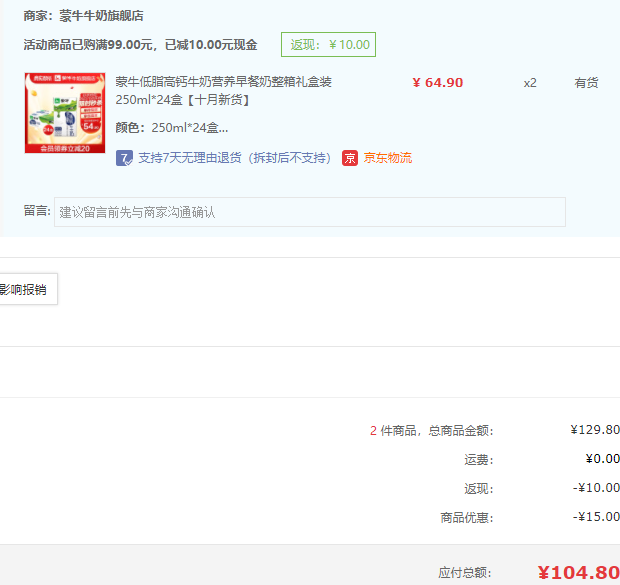Image resolution: width=620 pixels, height=585 pixels.
Task: Click the total goods amount ¥129.80
Action: (x=595, y=430)
